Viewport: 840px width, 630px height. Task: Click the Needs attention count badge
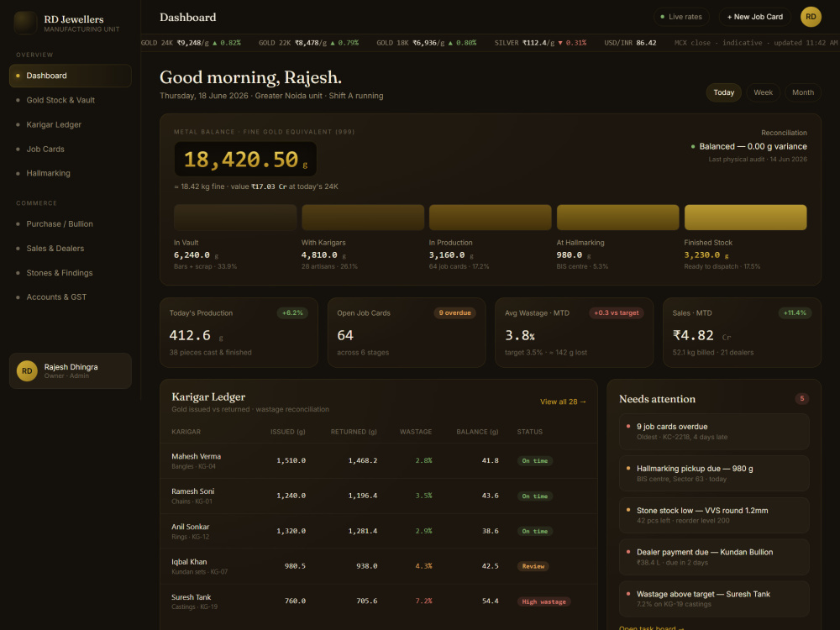801,398
